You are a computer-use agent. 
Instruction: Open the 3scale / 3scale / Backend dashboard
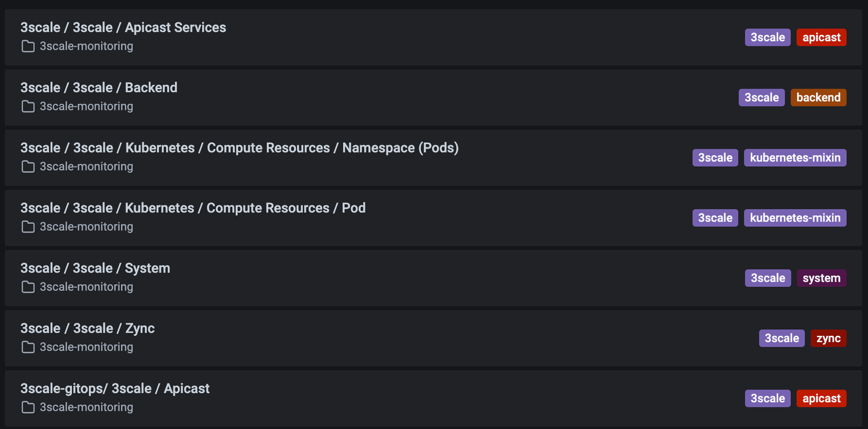coord(99,87)
